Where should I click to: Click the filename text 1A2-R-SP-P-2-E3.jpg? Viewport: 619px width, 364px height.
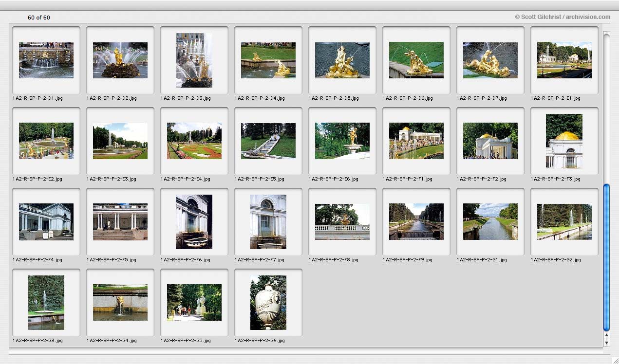[x=112, y=179]
